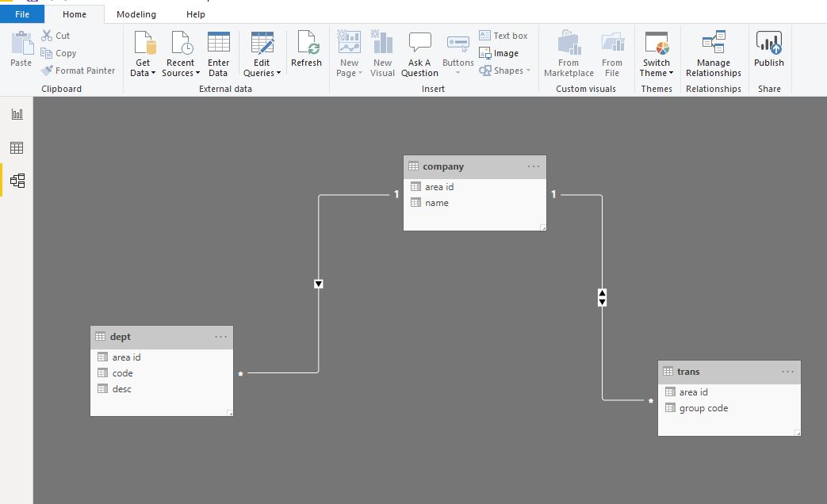Open the dept table options menu
827x504 pixels.
(x=220, y=337)
